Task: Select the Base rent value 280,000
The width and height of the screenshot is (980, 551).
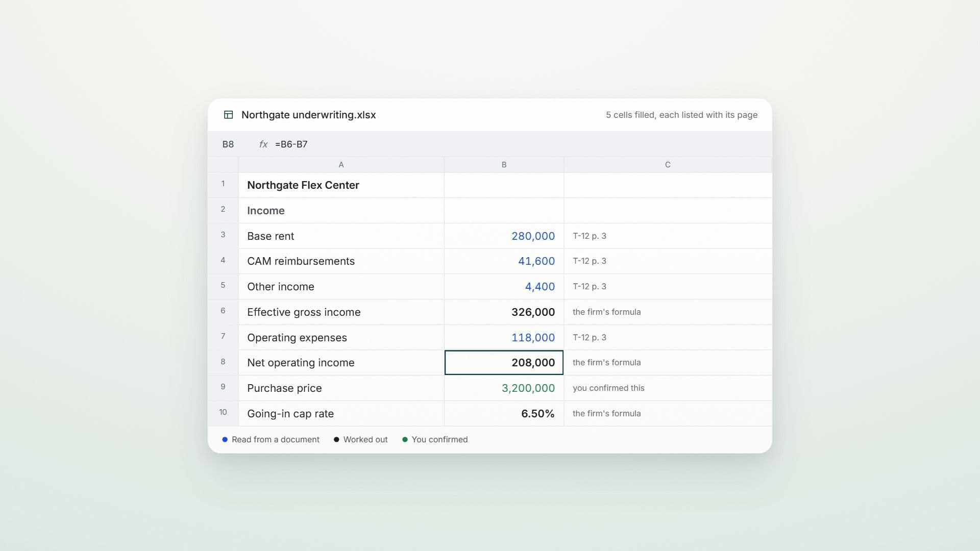Action: (504, 236)
